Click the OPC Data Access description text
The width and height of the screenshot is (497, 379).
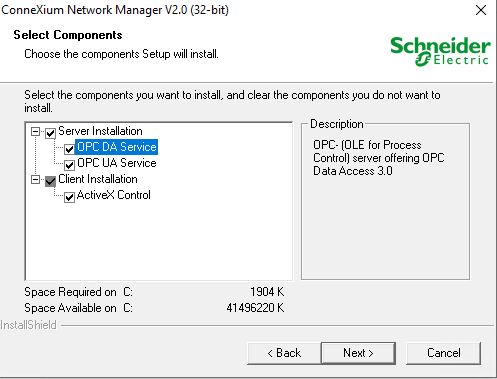[379, 158]
